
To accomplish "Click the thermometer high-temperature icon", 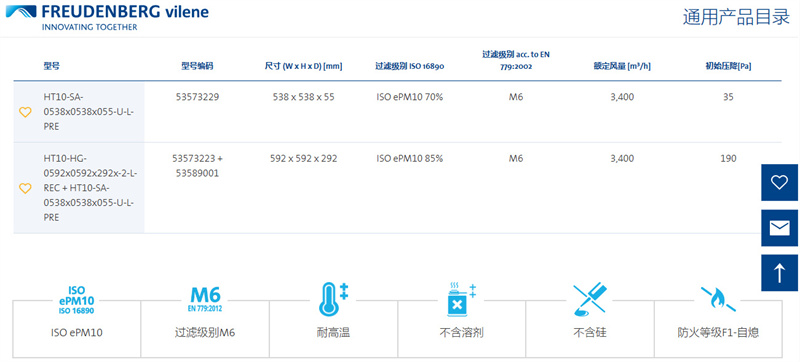I will 334,298.
